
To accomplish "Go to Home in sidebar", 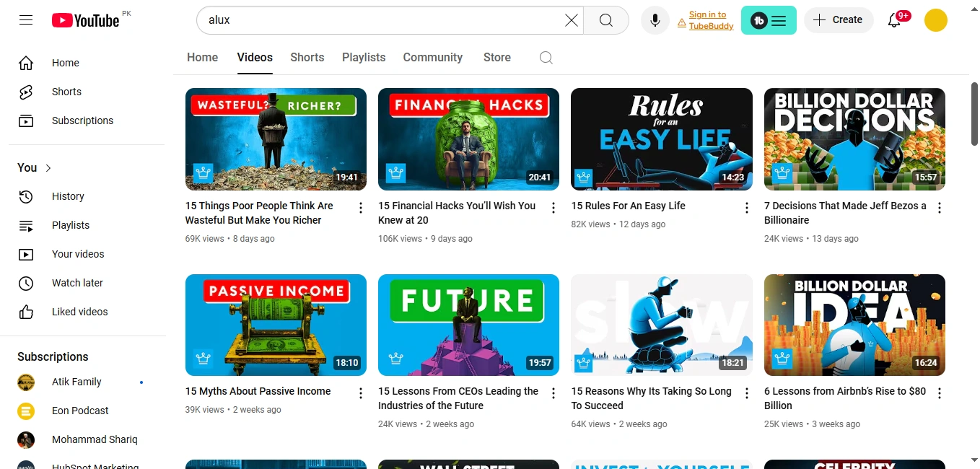I will pos(87,63).
